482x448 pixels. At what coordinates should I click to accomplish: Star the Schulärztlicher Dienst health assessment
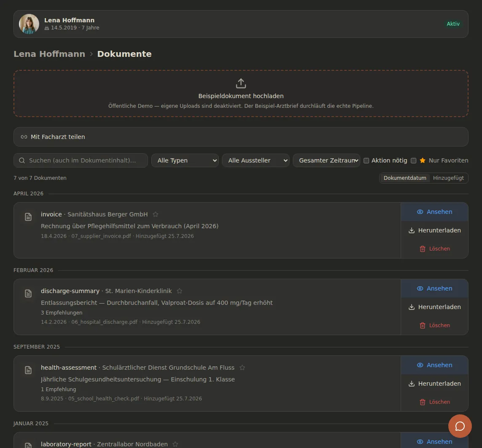(242, 368)
